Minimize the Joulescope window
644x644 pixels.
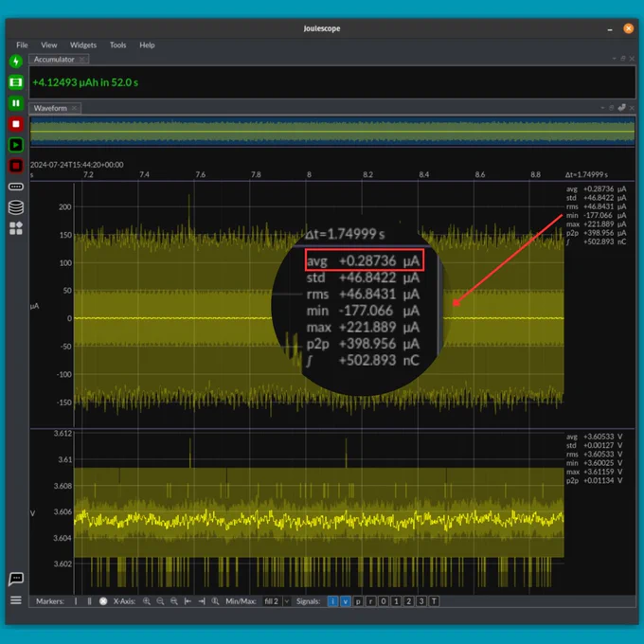pos(610,29)
